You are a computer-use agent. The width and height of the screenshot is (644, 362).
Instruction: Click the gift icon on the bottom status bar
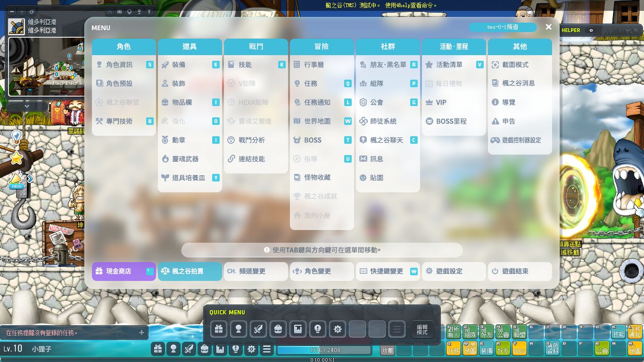(x=158, y=349)
